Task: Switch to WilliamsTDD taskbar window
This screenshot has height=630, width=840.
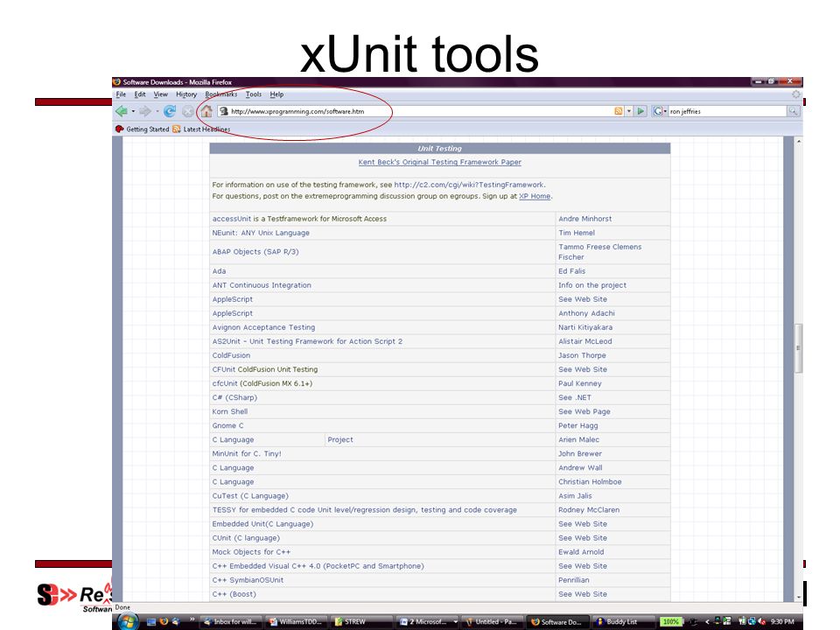Action: 296,622
